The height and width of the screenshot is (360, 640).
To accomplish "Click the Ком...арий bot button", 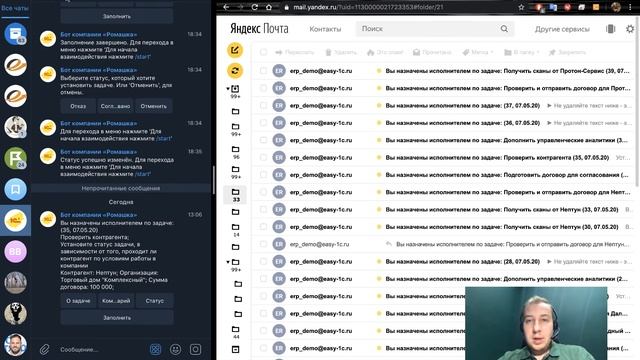I will (x=116, y=301).
